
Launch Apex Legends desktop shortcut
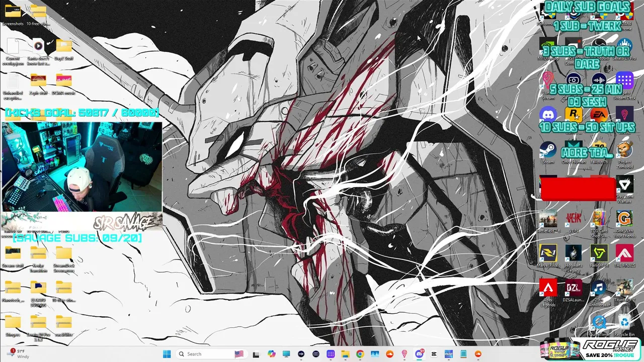(x=548, y=294)
